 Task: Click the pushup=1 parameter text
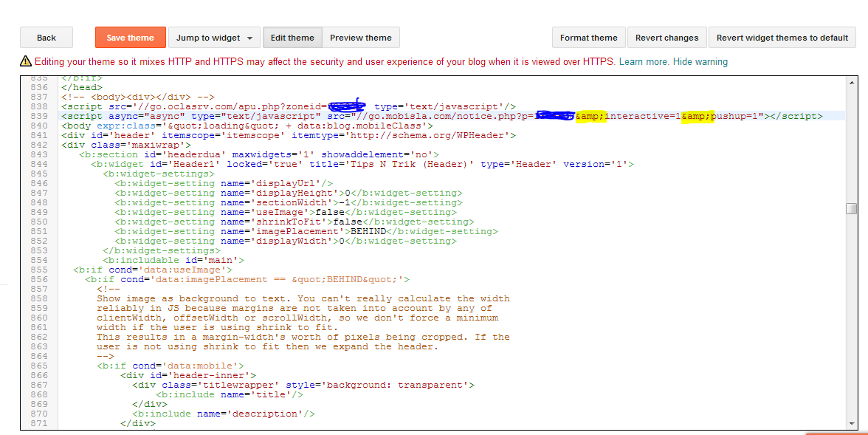click(x=734, y=116)
